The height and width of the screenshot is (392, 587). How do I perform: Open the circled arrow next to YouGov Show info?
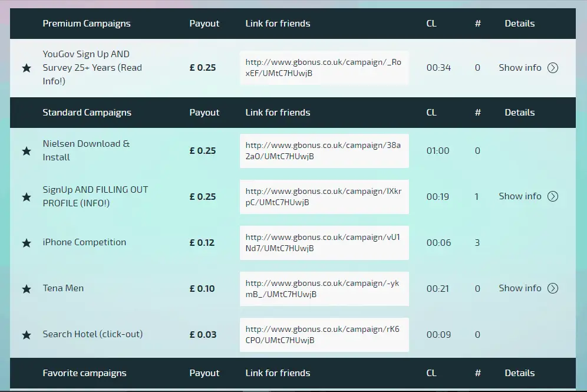pyautogui.click(x=553, y=67)
